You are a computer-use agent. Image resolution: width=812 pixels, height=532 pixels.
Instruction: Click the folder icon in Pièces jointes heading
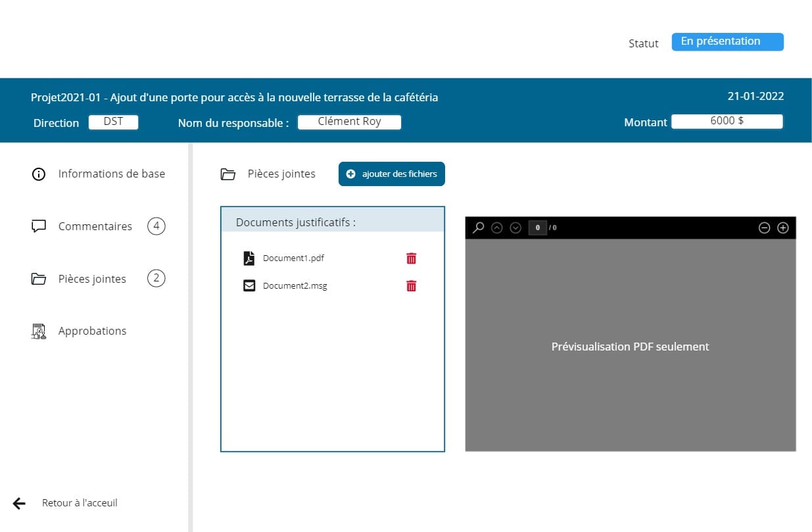(x=228, y=174)
